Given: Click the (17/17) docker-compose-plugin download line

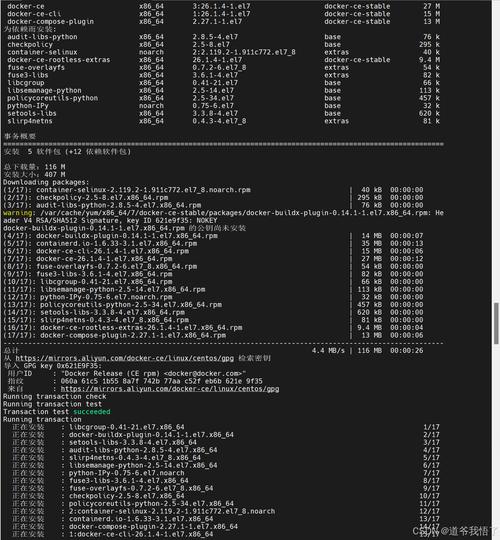Looking at the screenshot, I should tap(213, 335).
